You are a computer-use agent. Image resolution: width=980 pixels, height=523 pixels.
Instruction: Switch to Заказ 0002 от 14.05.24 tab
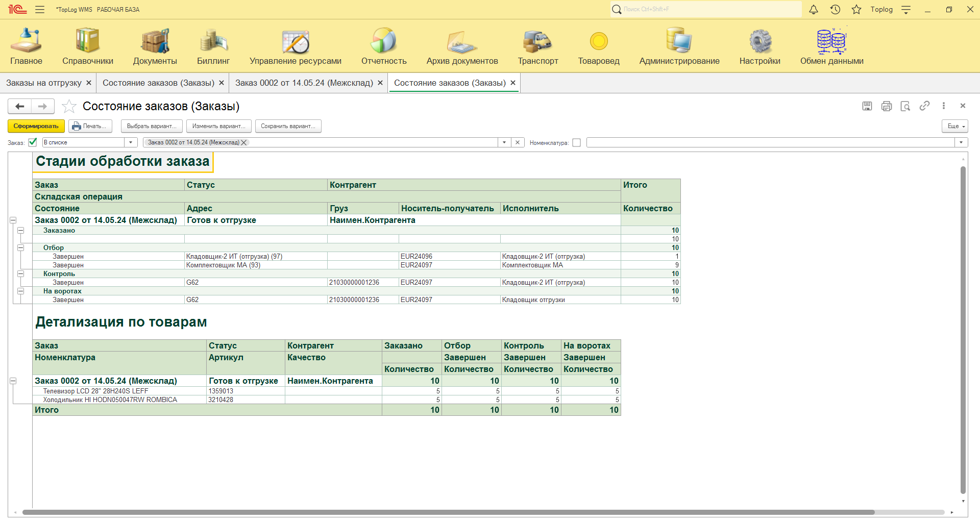(x=304, y=83)
